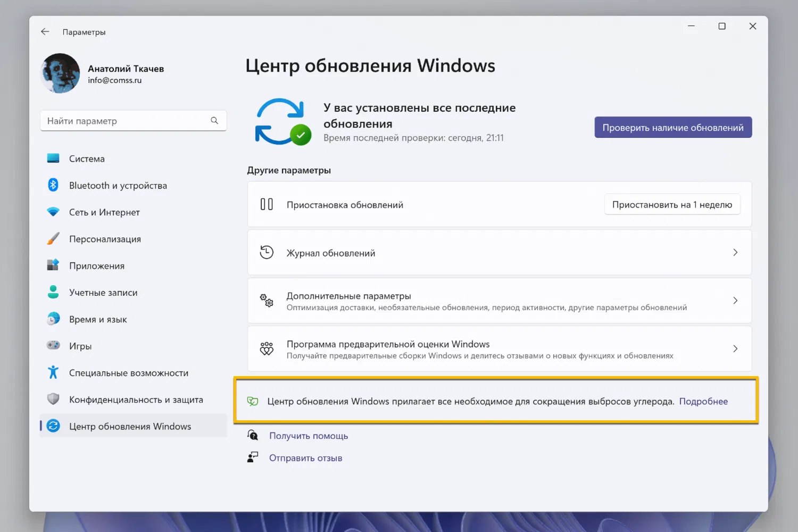The height and width of the screenshot is (532, 798).
Task: Open the Подробнее carbon emissions link
Action: [703, 402]
